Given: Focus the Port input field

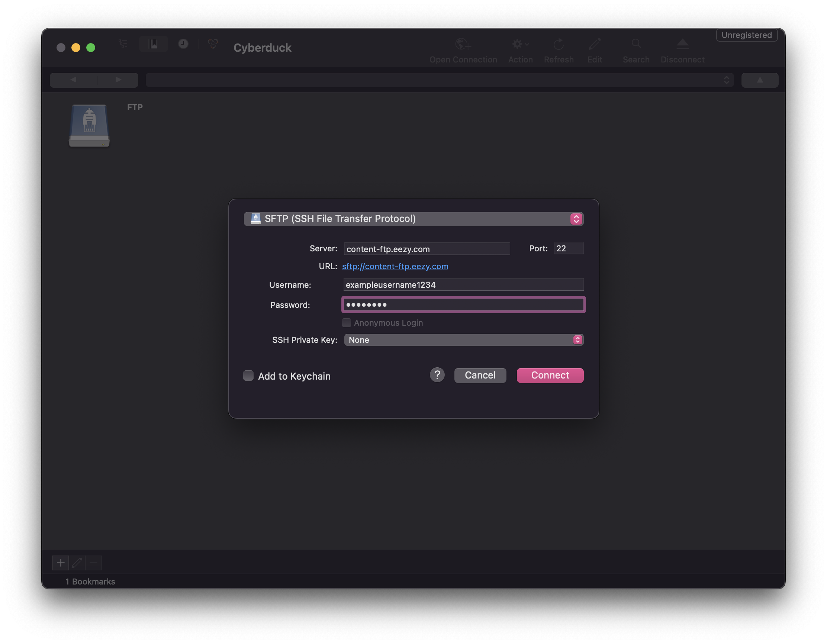Looking at the screenshot, I should click(568, 248).
